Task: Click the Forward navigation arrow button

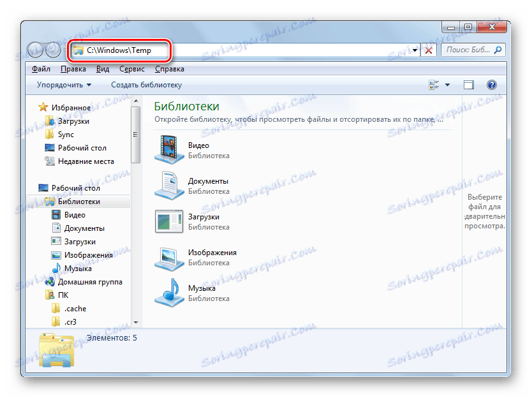Action: (54, 50)
